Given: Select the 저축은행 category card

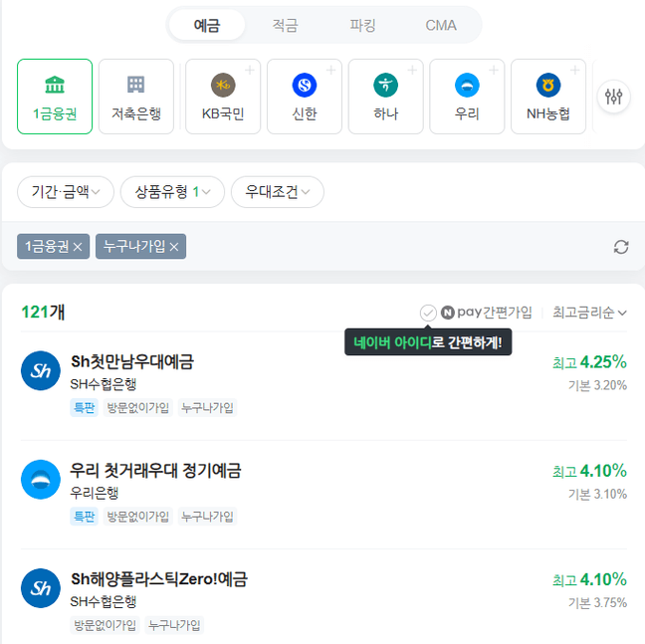Looking at the screenshot, I should coord(136,97).
